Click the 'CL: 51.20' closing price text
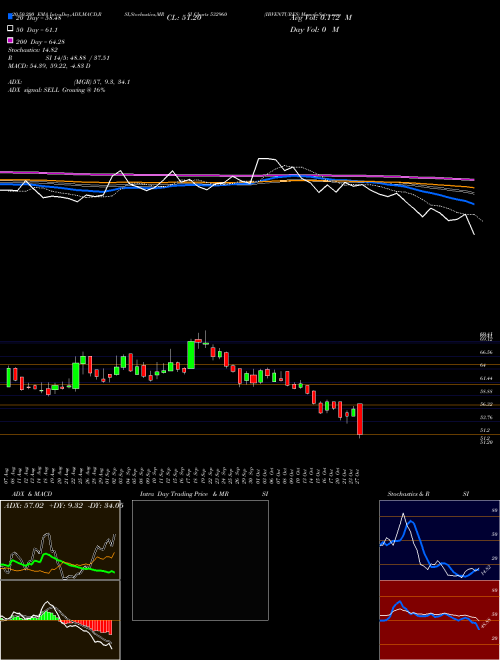 tap(184, 18)
